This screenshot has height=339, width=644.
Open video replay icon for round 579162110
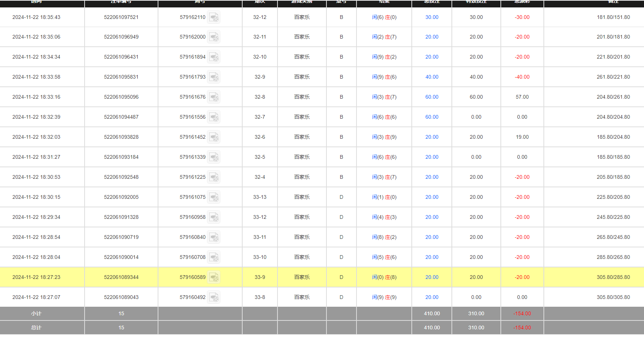pos(214,17)
